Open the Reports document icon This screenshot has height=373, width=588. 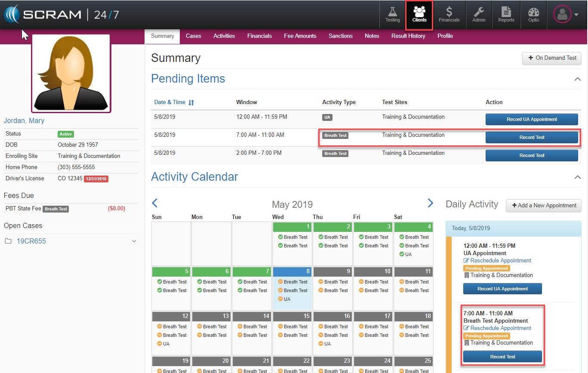pyautogui.click(x=506, y=15)
